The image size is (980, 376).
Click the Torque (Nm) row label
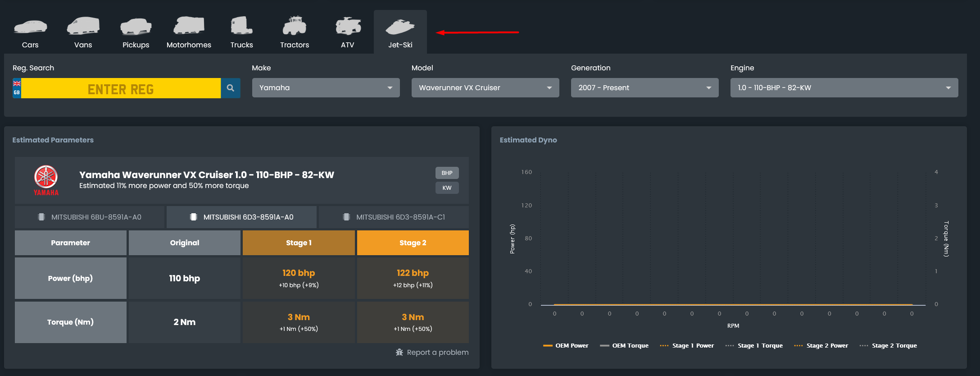pos(71,322)
